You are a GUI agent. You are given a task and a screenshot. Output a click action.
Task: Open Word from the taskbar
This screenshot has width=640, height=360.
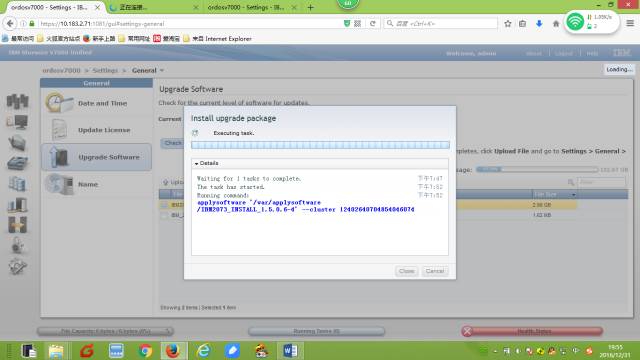click(290, 351)
